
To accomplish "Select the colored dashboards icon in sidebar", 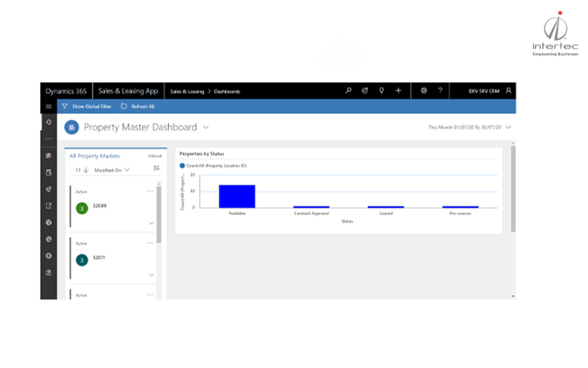I will [49, 155].
